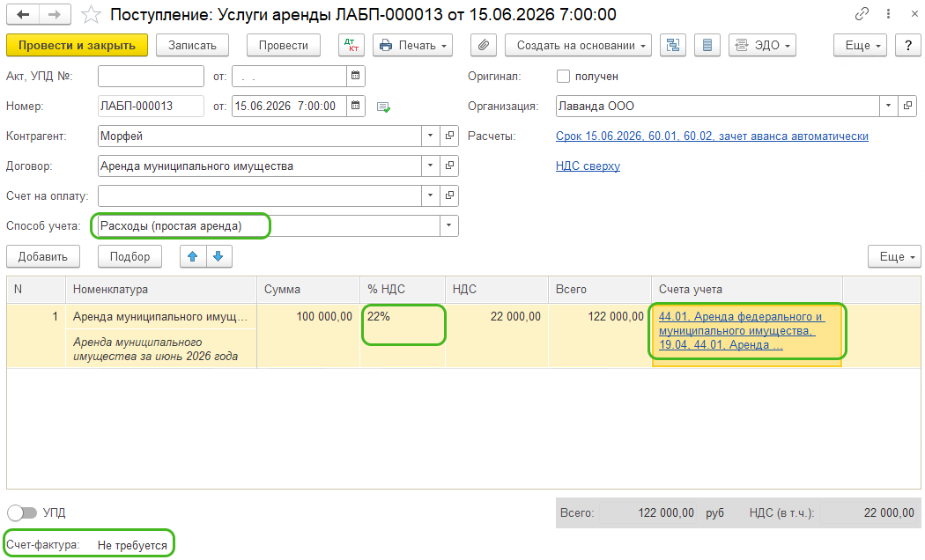Open calendar for the Номер date field
Viewport: 925px width, 560px height.
[356, 107]
